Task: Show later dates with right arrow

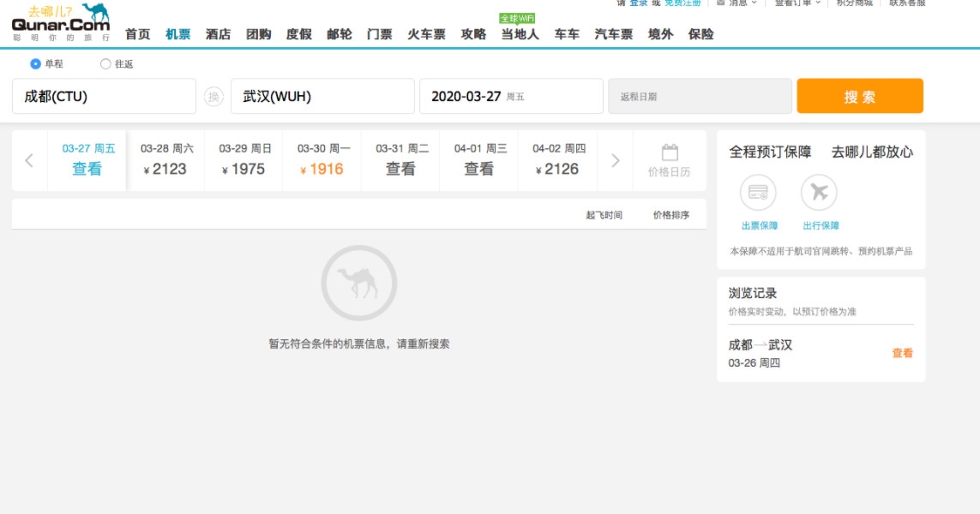Action: pos(615,160)
